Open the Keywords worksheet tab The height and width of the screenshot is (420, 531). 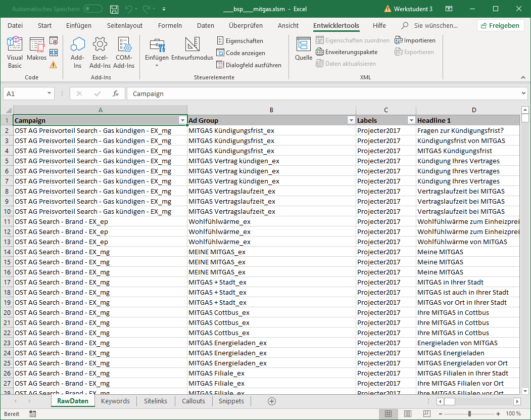[x=115, y=401]
